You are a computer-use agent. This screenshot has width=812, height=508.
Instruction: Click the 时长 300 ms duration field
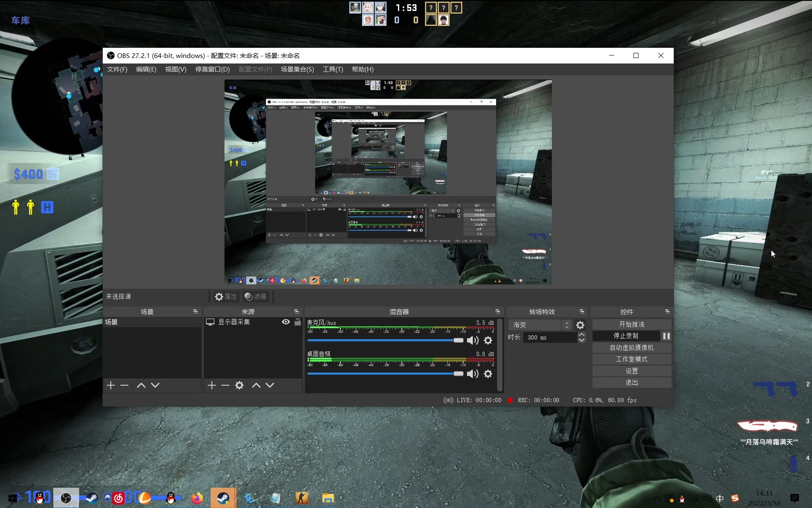point(550,337)
